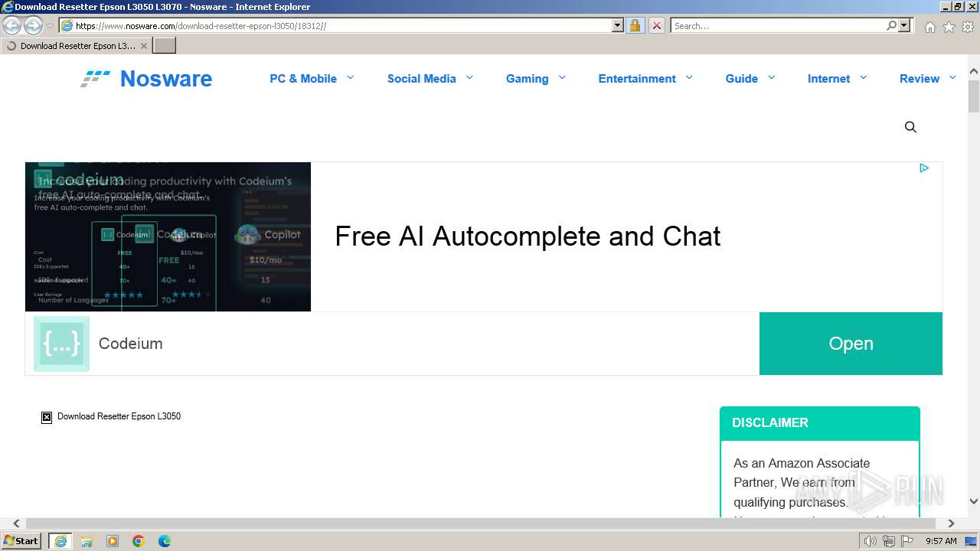
Task: Click the Free AI Autocomplete and Chat headline
Action: (528, 236)
